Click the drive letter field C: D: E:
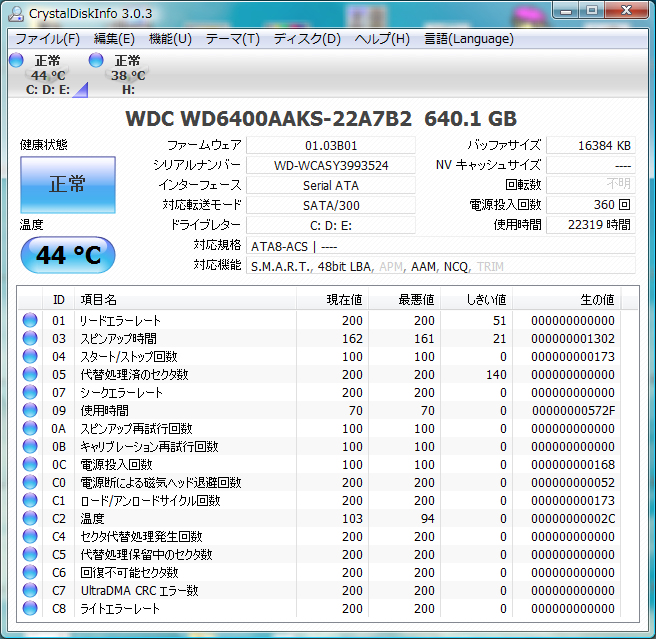656x639 pixels. [x=331, y=225]
